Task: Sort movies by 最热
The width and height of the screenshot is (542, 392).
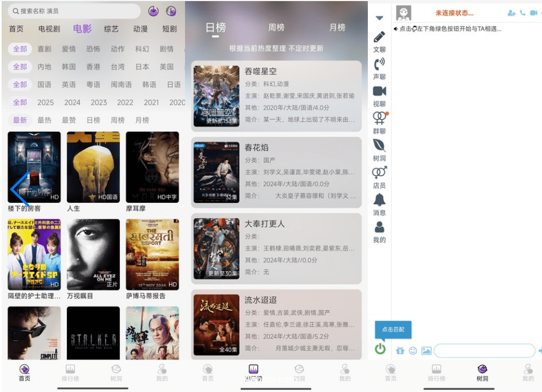Action: pyautogui.click(x=44, y=120)
